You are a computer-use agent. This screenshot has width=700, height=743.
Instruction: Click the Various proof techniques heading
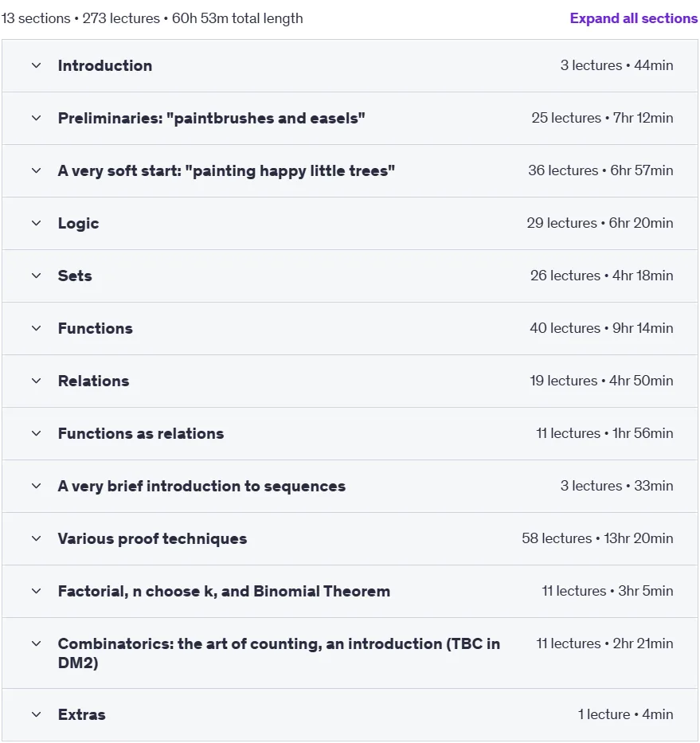tap(152, 539)
